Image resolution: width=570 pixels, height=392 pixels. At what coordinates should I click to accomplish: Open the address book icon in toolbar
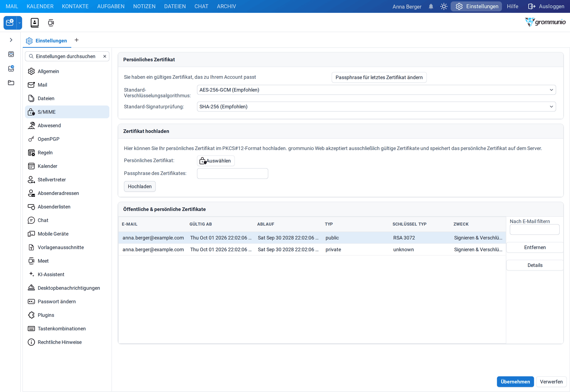tap(35, 23)
